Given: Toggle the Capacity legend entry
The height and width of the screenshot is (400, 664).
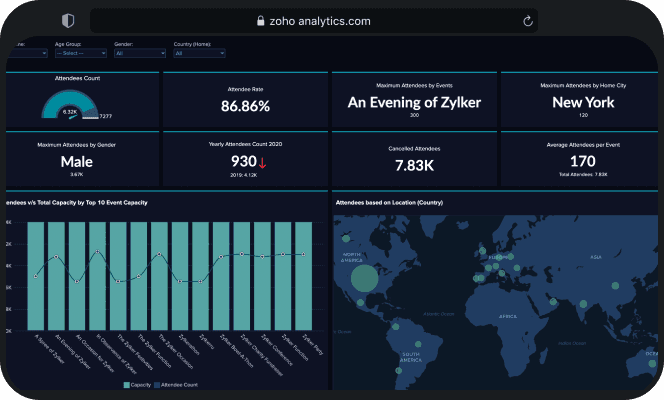Looking at the screenshot, I should click(x=137, y=385).
